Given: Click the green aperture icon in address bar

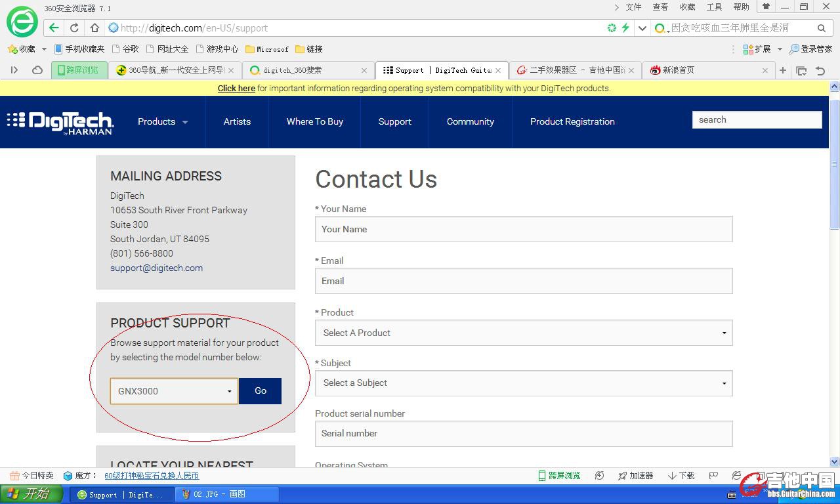Looking at the screenshot, I should tap(612, 28).
